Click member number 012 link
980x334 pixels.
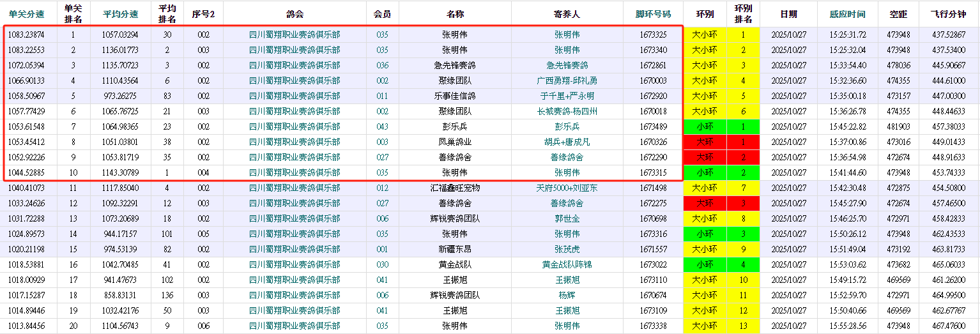[382, 188]
